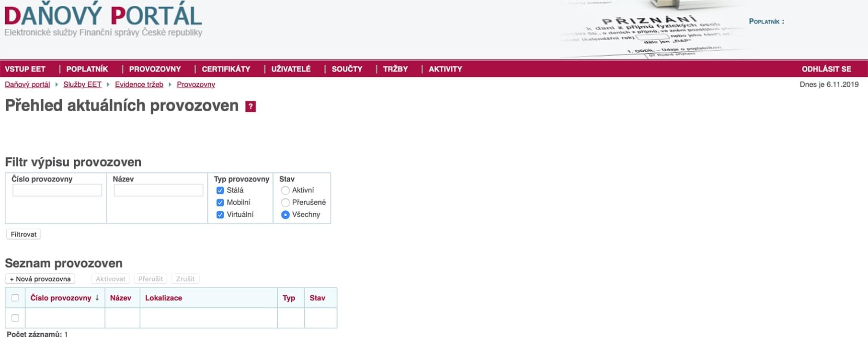Image resolution: width=868 pixels, height=349 pixels.
Task: Toggle the Virtuální checkbox
Action: 220,215
